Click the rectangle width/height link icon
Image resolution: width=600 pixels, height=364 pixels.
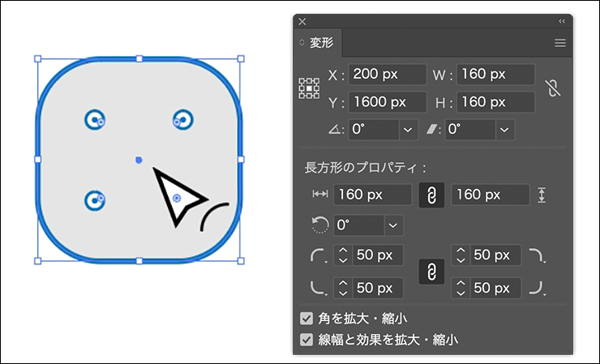click(x=431, y=195)
